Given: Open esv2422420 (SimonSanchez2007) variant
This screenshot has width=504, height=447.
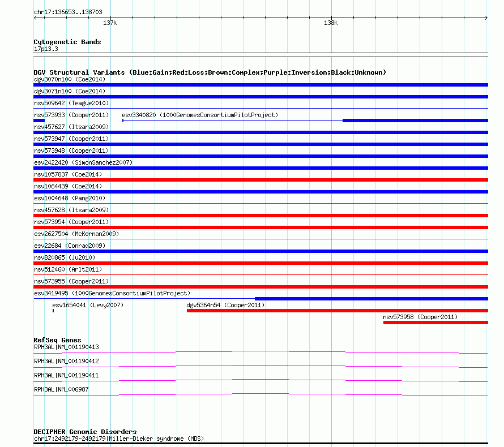Looking at the screenshot, I should click(x=83, y=162).
